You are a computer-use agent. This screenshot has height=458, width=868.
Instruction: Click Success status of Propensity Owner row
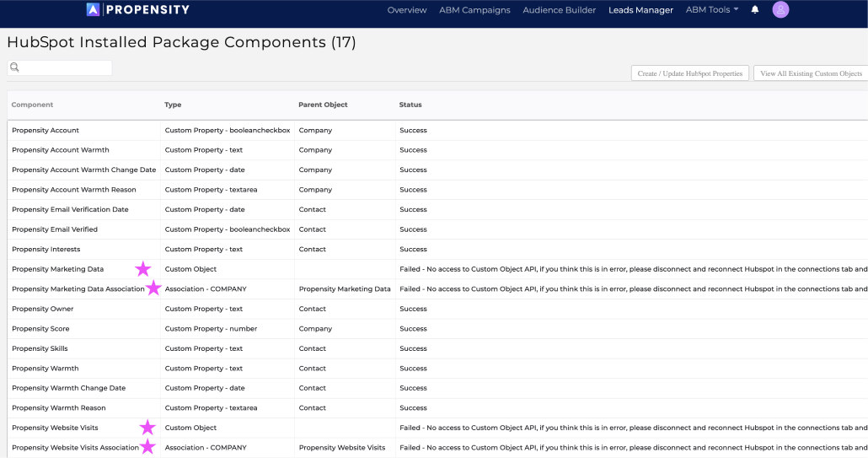pos(413,309)
